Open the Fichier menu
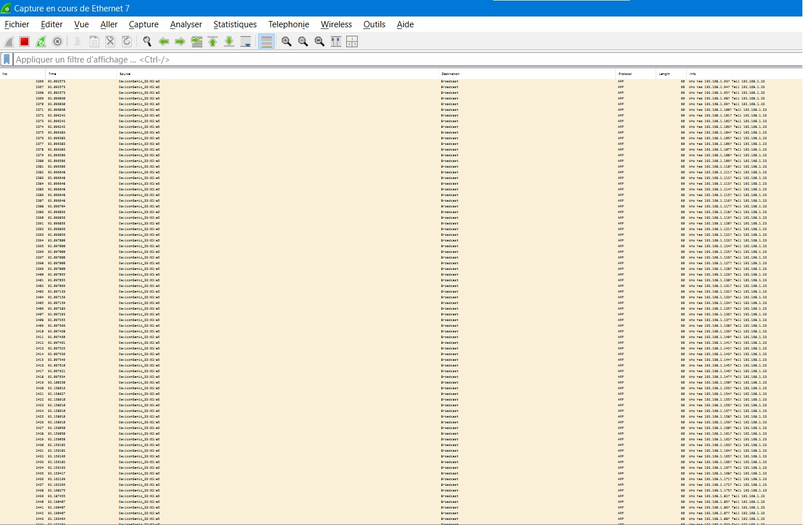Viewport: 812px width, 525px height. coord(17,24)
